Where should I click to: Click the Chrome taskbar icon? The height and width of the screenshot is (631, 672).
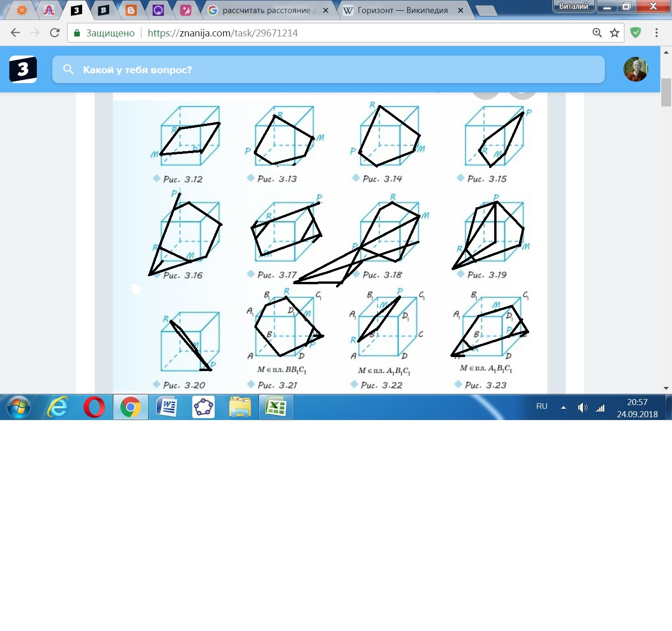[x=131, y=407]
